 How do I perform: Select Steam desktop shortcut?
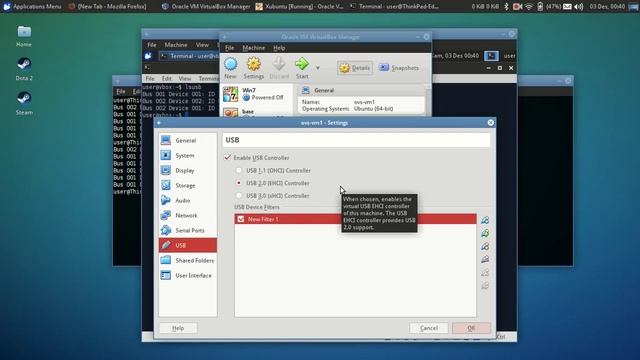click(24, 104)
